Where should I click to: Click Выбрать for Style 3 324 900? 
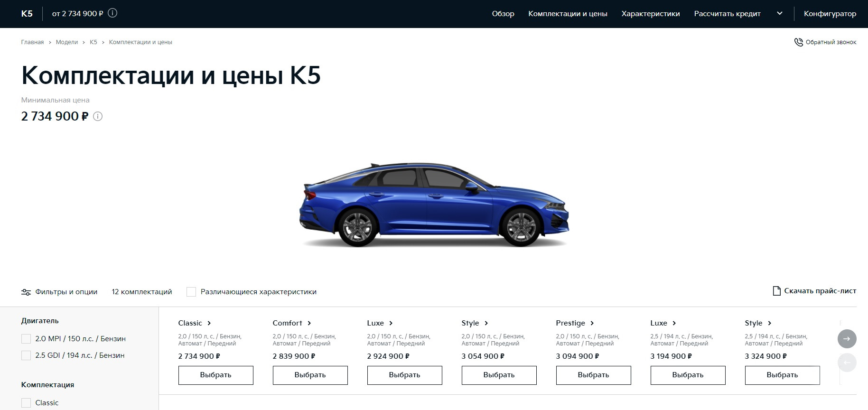pyautogui.click(x=783, y=375)
